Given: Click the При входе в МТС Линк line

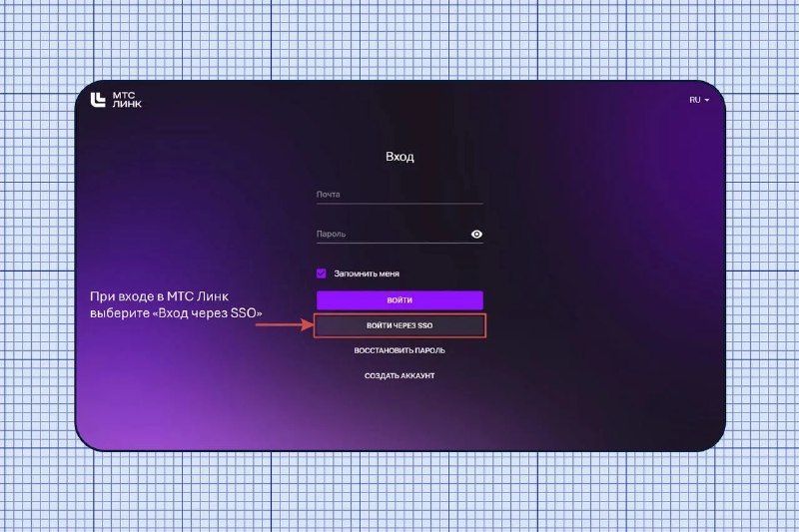Looking at the screenshot, I should point(159,296).
